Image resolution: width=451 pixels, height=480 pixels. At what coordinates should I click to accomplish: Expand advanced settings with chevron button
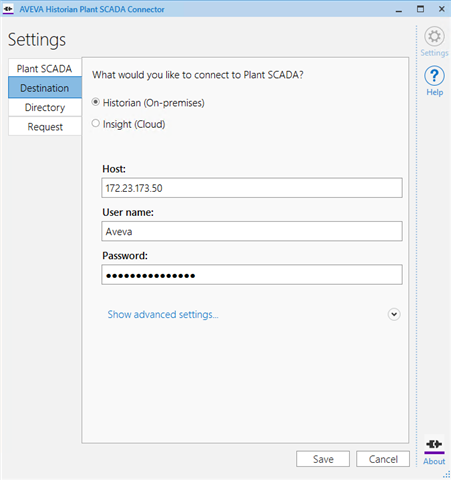coord(394,314)
